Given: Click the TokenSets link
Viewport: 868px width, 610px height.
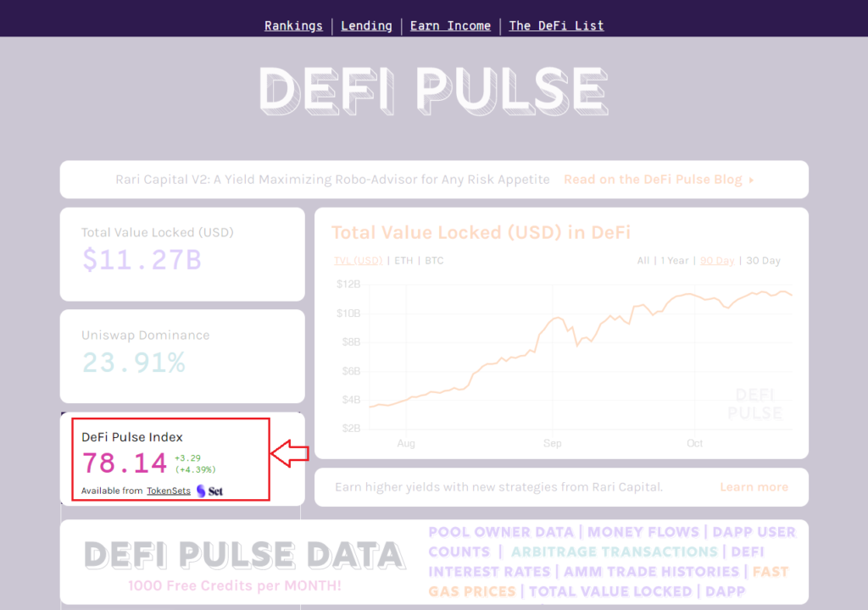Looking at the screenshot, I should pos(167,491).
